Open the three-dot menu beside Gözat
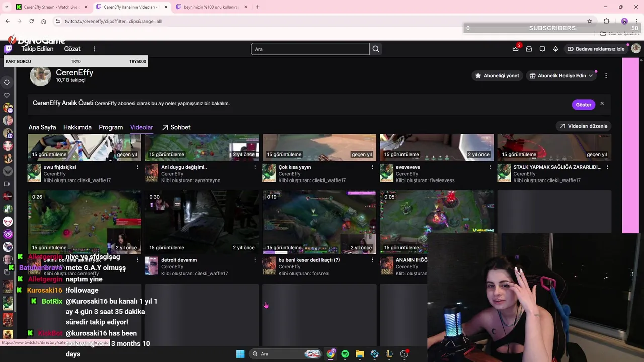The width and height of the screenshot is (644, 362). click(94, 49)
